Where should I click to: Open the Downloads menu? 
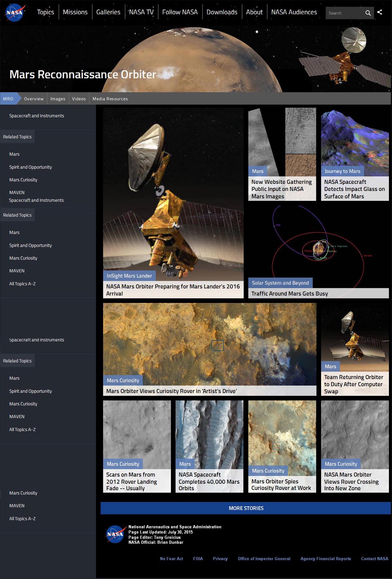pyautogui.click(x=222, y=12)
